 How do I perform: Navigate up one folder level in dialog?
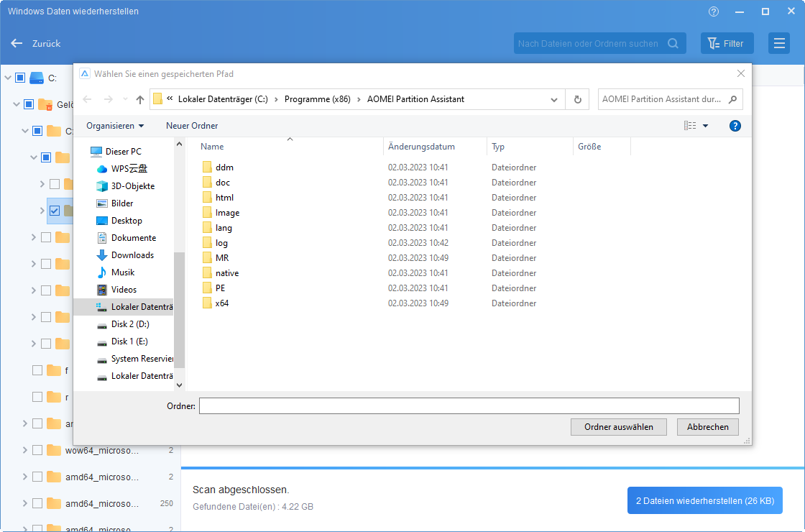(140, 100)
